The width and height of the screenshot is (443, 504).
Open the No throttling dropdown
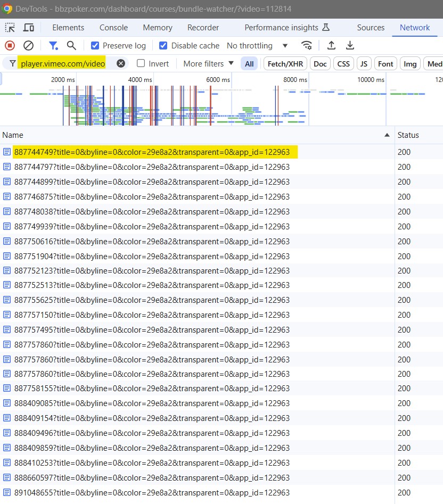[x=257, y=46]
